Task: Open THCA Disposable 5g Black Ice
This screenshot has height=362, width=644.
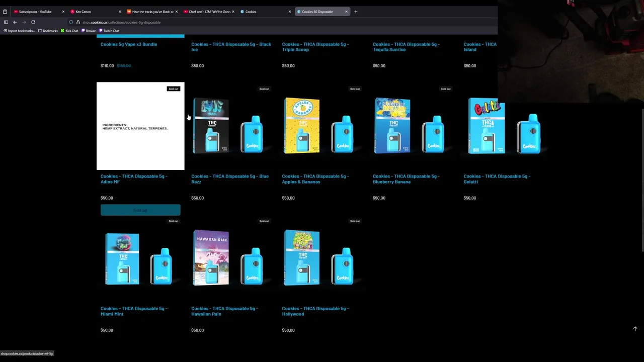Action: pos(231,47)
